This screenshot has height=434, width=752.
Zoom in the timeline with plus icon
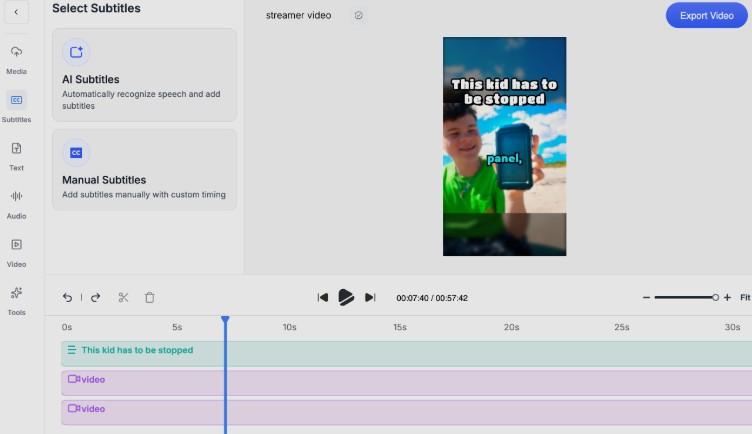coord(728,297)
